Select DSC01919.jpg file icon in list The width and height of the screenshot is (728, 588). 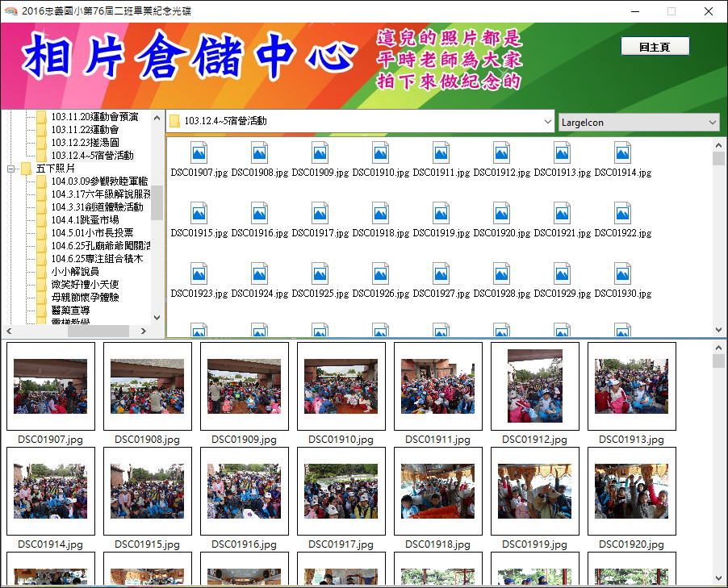click(x=441, y=214)
